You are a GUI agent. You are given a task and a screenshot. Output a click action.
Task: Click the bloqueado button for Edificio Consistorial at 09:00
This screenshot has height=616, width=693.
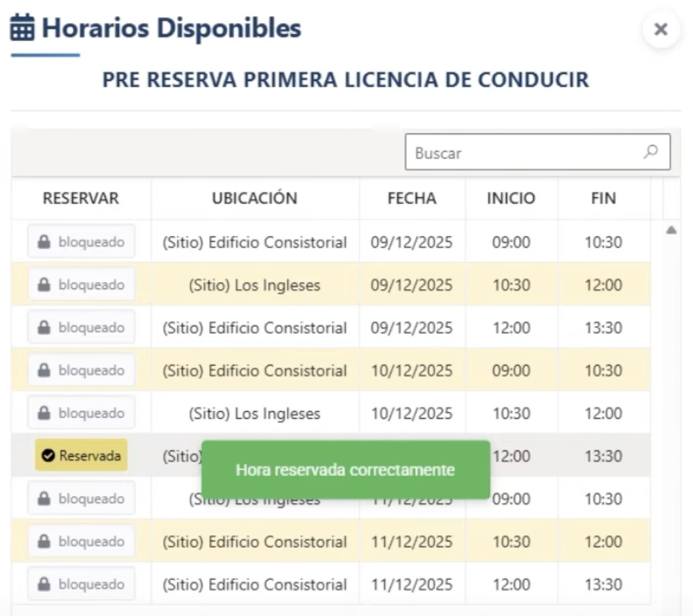coord(80,242)
